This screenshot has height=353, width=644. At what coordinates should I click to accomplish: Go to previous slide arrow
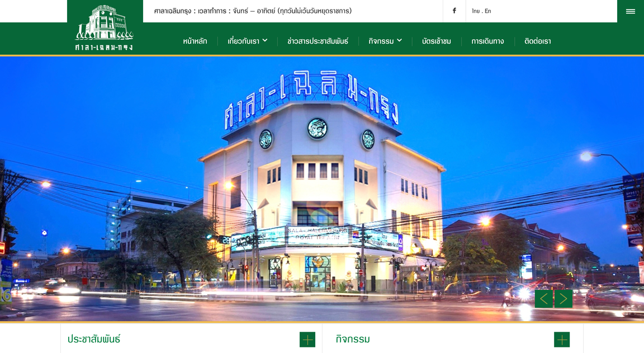(x=543, y=299)
